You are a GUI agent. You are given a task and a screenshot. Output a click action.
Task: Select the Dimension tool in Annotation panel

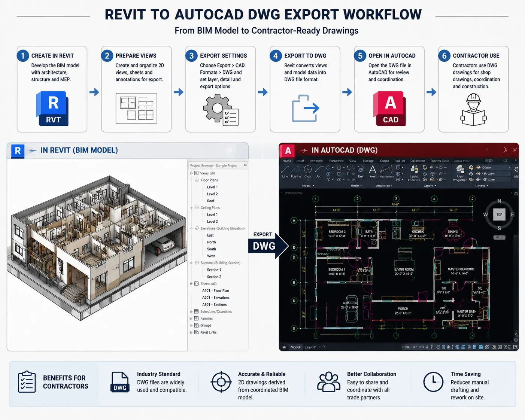coord(386,171)
